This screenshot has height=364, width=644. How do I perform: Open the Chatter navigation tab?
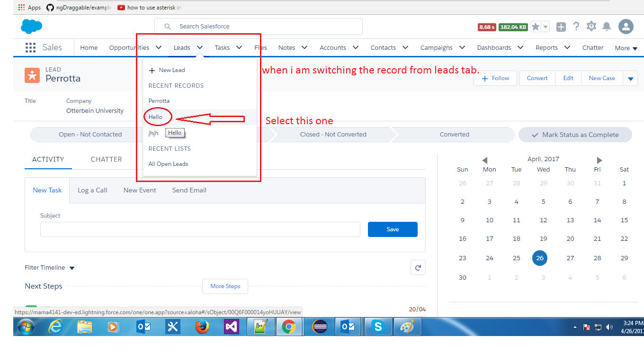tap(593, 47)
